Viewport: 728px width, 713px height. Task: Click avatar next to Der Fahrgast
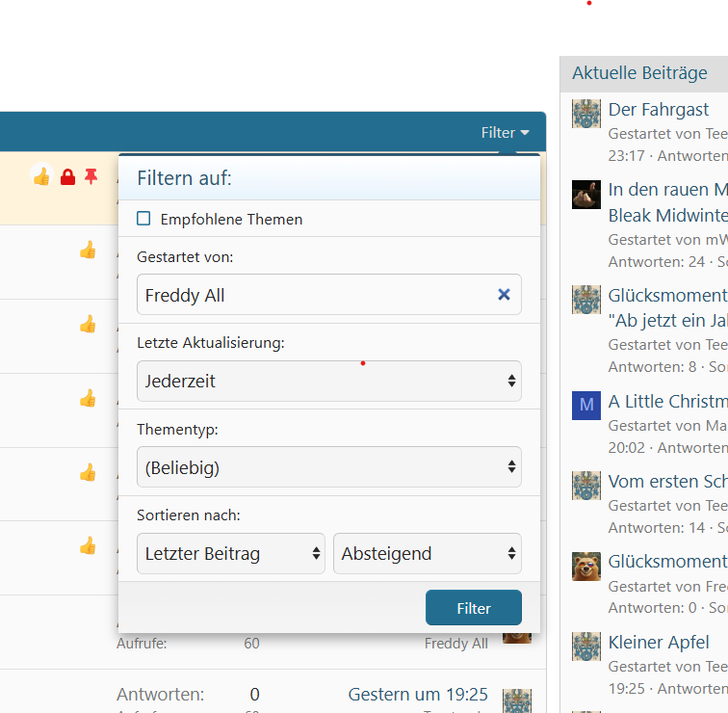(x=586, y=114)
